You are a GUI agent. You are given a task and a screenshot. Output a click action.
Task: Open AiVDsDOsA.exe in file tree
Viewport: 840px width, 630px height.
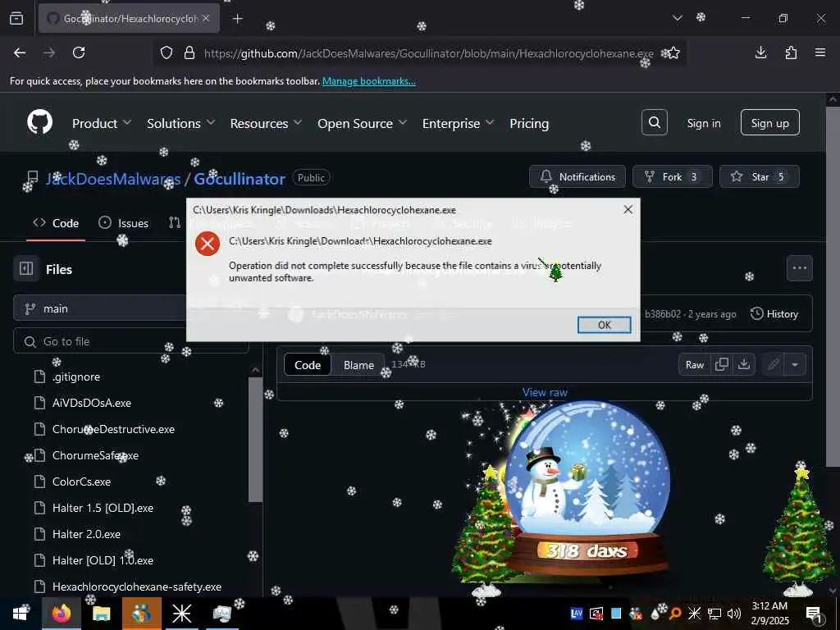pos(92,403)
